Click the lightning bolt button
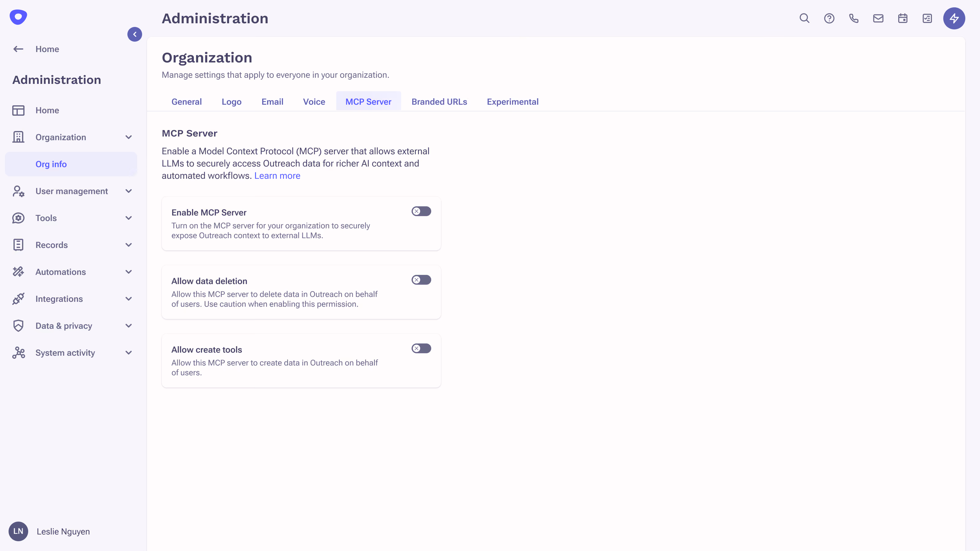This screenshot has height=551, width=980. pyautogui.click(x=954, y=18)
